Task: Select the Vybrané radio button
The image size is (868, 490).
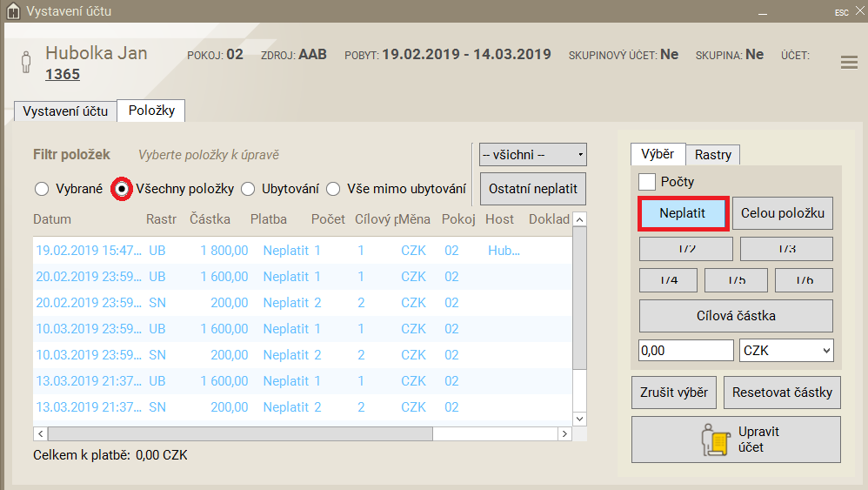Action: tap(42, 189)
